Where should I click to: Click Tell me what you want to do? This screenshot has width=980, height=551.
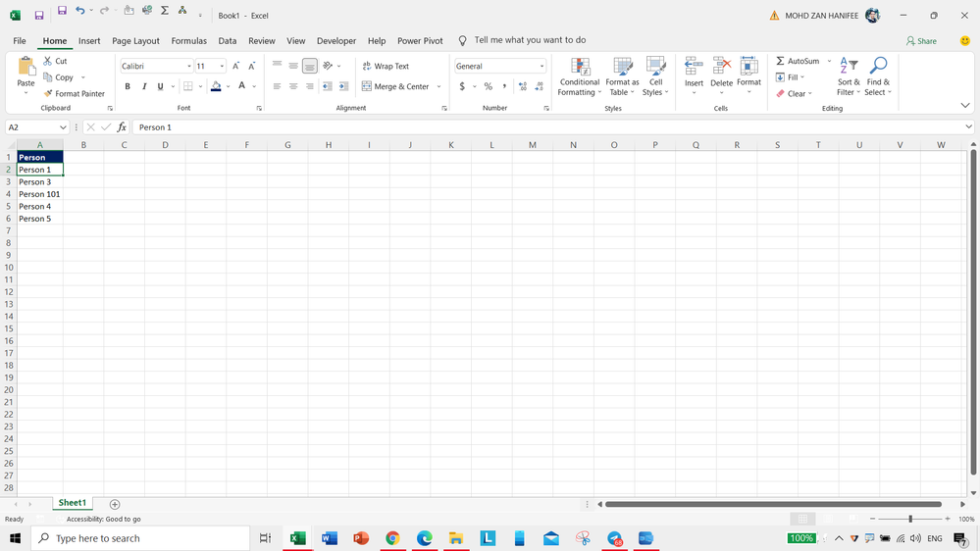(x=530, y=40)
